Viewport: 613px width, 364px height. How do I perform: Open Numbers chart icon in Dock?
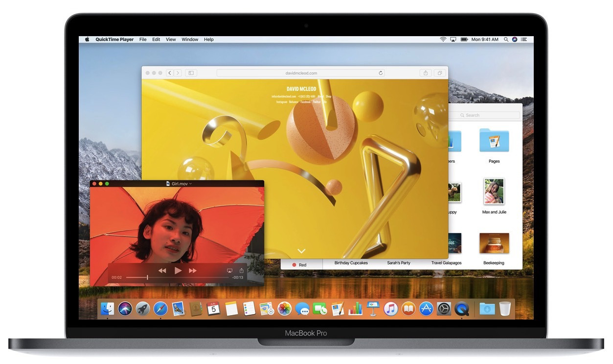(x=355, y=309)
